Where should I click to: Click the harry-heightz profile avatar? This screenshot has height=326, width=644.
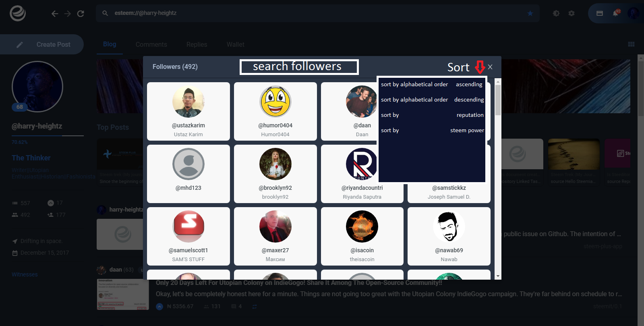(37, 87)
